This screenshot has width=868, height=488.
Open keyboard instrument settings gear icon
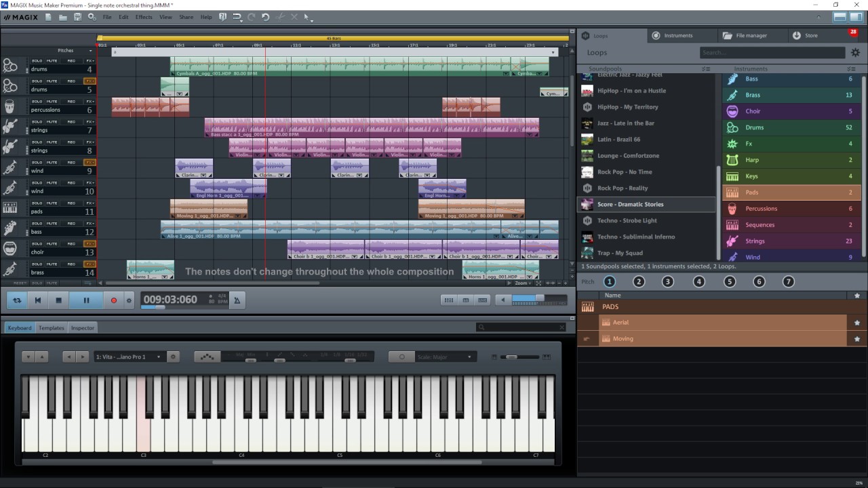coord(174,357)
